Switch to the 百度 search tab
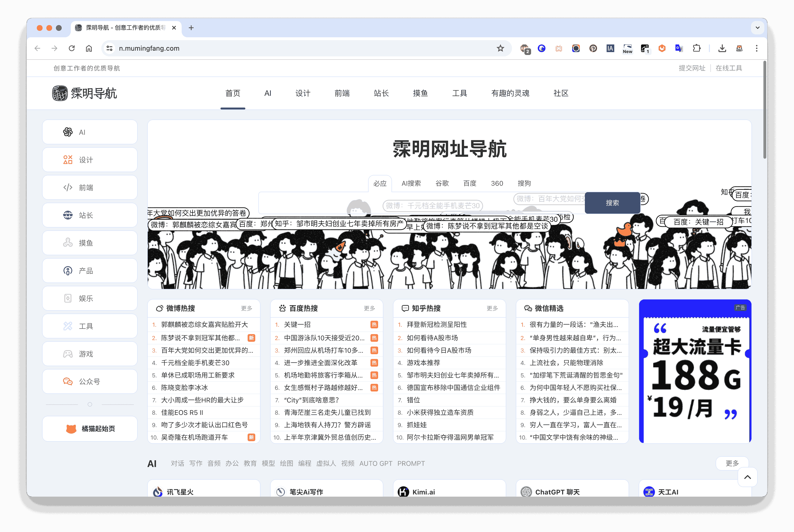The height and width of the screenshot is (532, 794). point(470,184)
